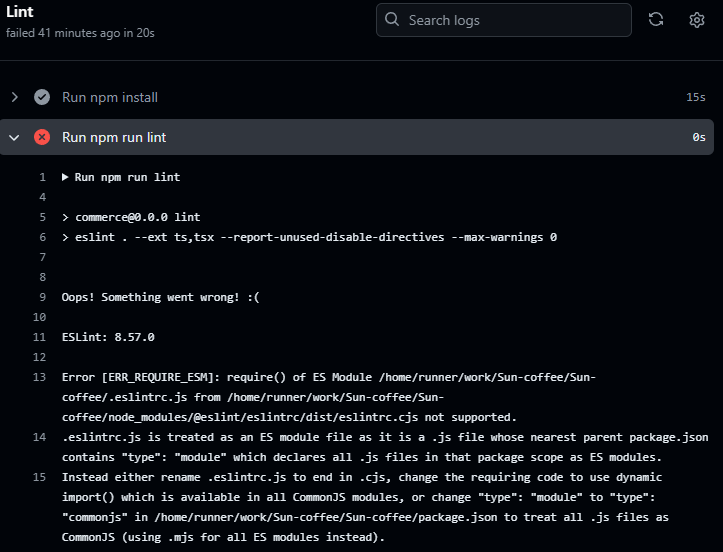Click log line number 8
The image size is (723, 552).
click(x=42, y=277)
